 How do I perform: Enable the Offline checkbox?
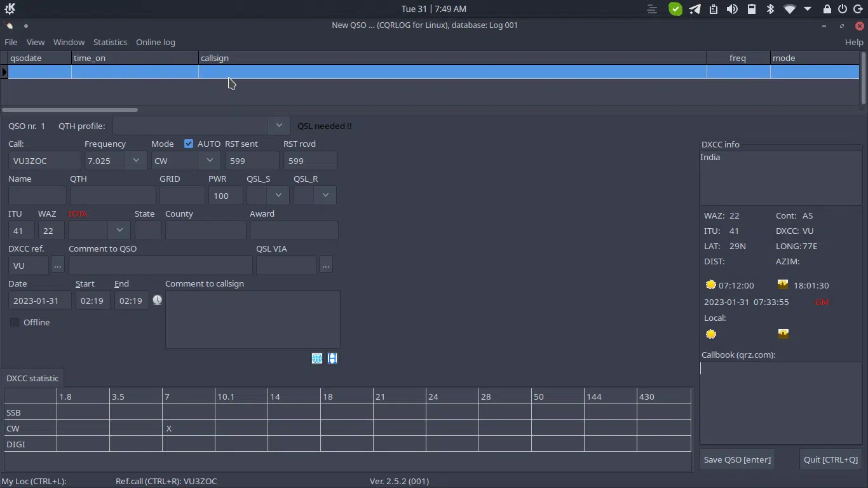[15, 322]
